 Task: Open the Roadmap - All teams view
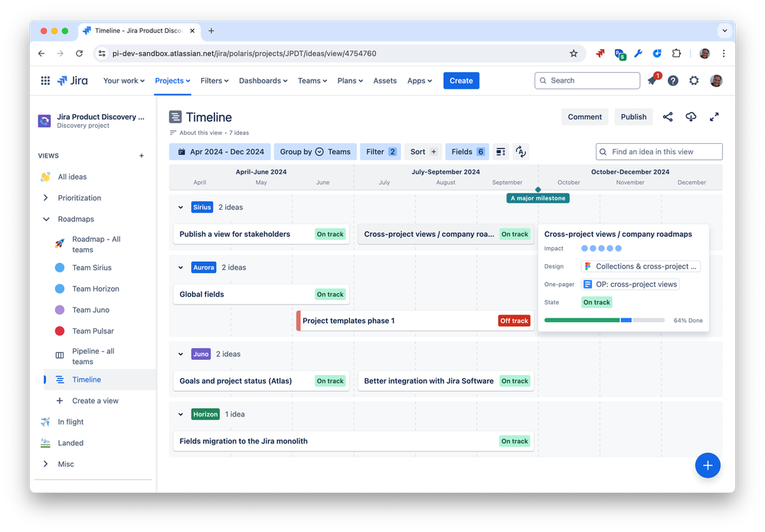96,244
